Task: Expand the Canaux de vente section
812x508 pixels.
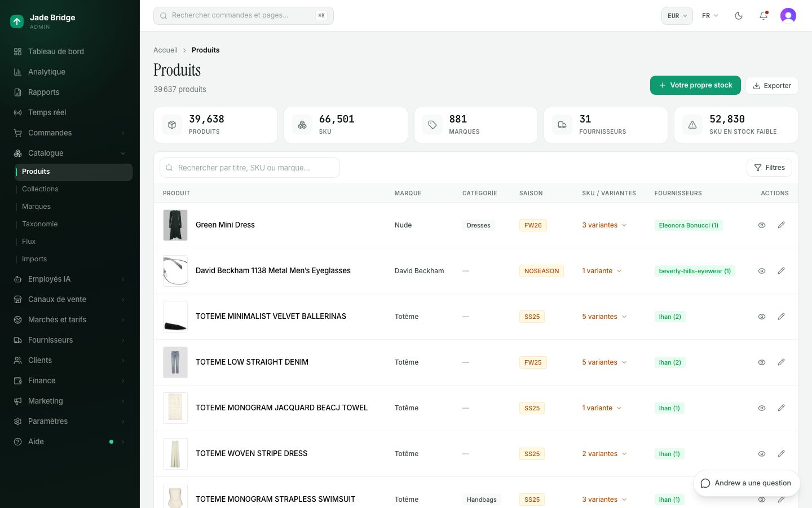Action: pyautogui.click(x=70, y=299)
